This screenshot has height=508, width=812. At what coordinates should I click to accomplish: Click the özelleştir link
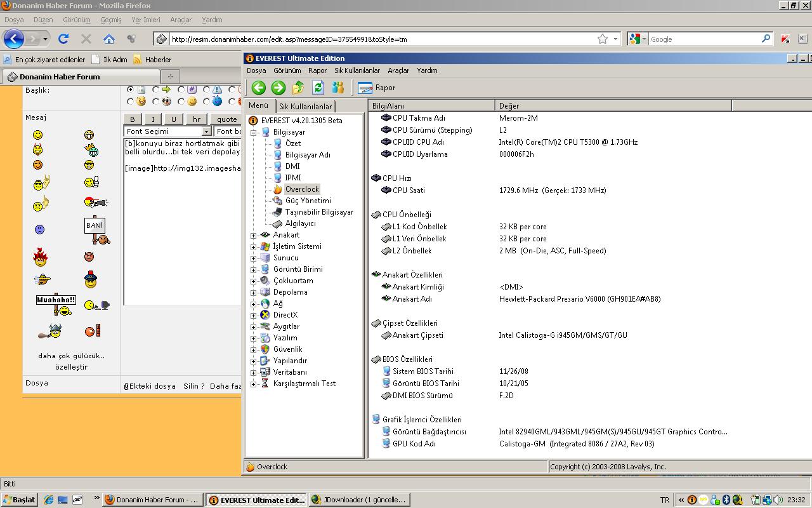click(x=71, y=367)
